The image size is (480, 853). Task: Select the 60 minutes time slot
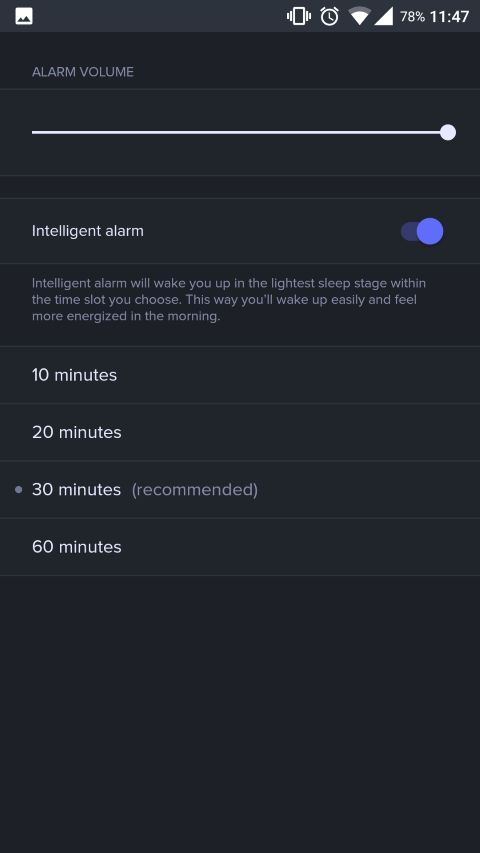[x=240, y=547]
